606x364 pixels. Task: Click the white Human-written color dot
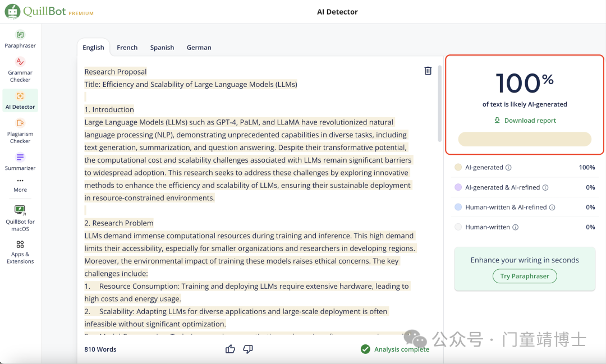pos(458,227)
